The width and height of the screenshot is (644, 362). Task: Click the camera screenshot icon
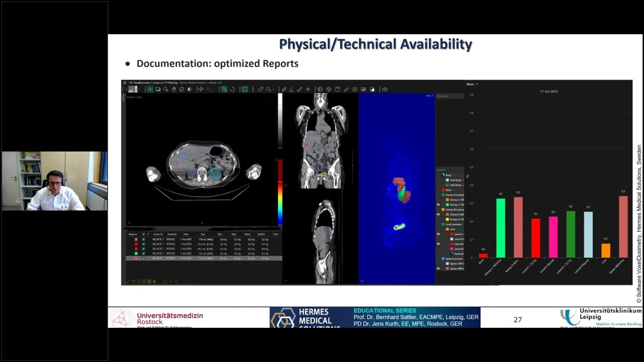pyautogui.click(x=384, y=89)
